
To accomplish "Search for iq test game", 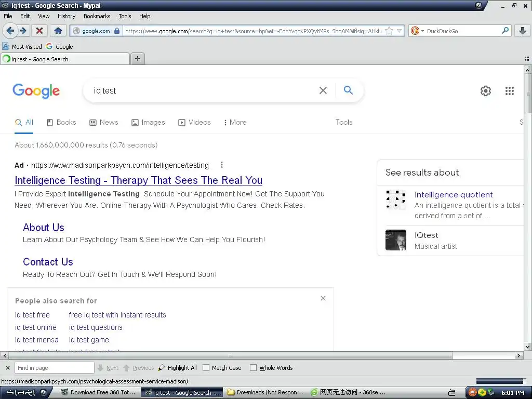I will click(x=89, y=340).
